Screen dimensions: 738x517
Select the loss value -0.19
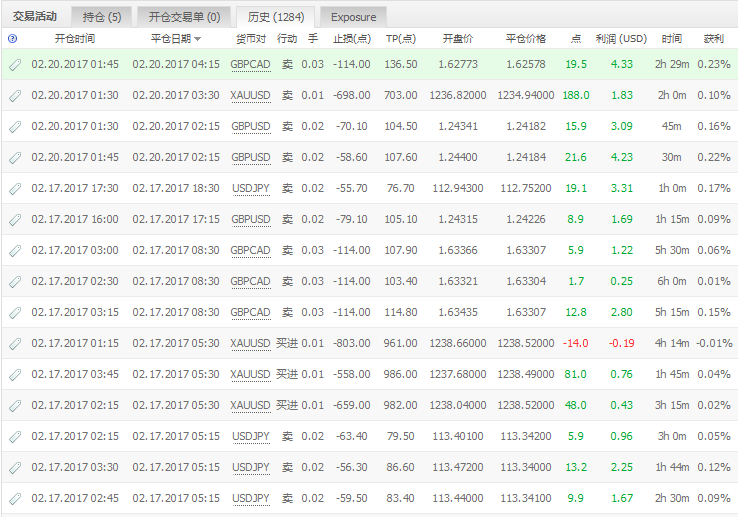tap(621, 344)
